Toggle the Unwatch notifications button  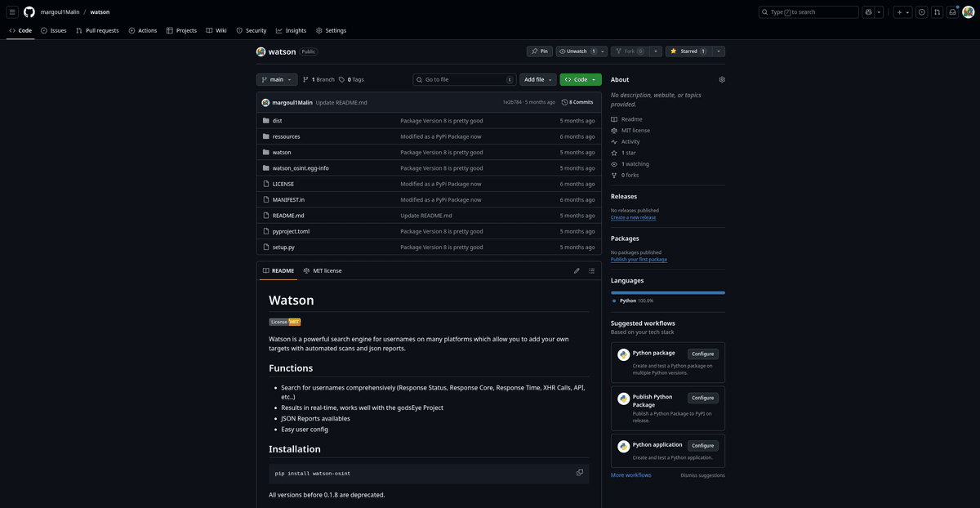(577, 51)
